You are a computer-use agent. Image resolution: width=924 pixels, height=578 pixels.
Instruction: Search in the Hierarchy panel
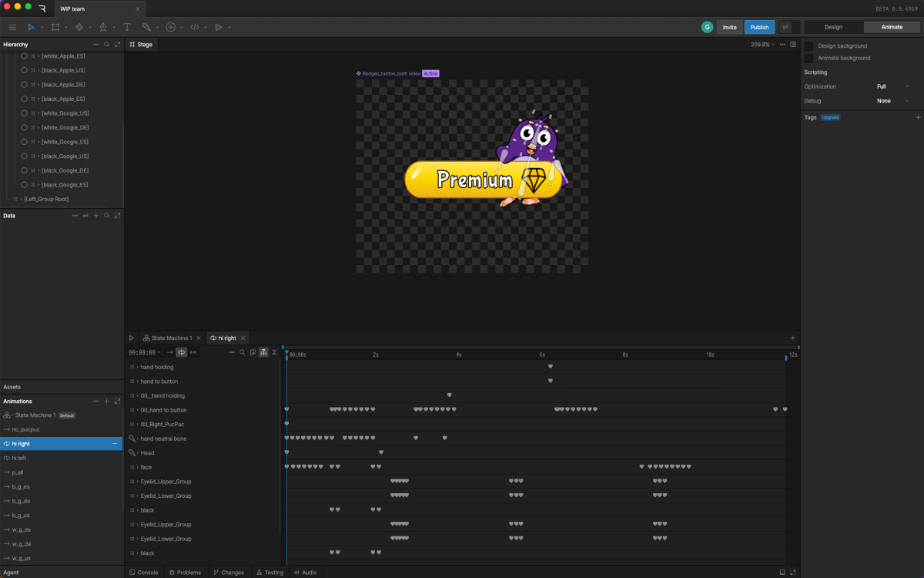pyautogui.click(x=107, y=45)
